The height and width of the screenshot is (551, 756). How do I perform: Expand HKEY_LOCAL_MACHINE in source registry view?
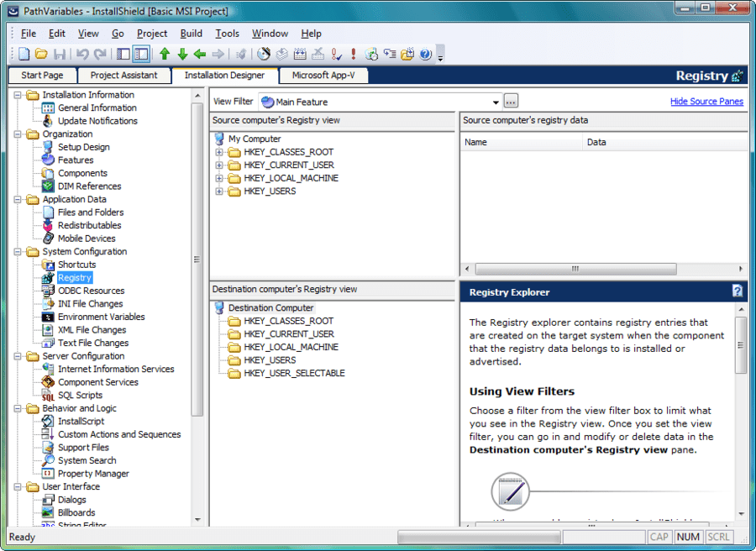coord(219,178)
